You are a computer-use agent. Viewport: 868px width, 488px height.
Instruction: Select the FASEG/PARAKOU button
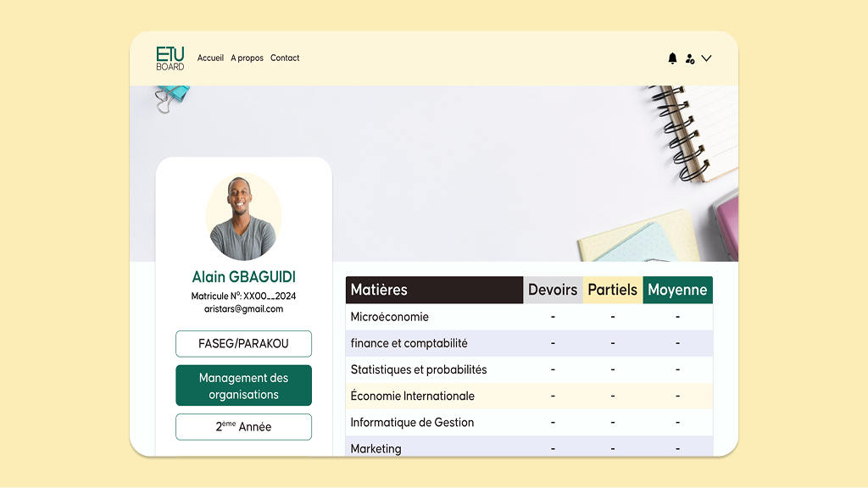(x=243, y=344)
